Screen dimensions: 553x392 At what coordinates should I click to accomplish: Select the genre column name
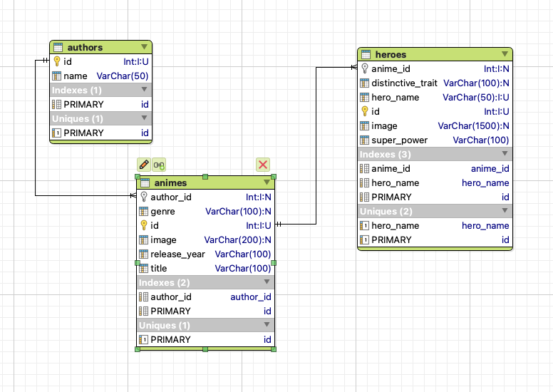162,212
